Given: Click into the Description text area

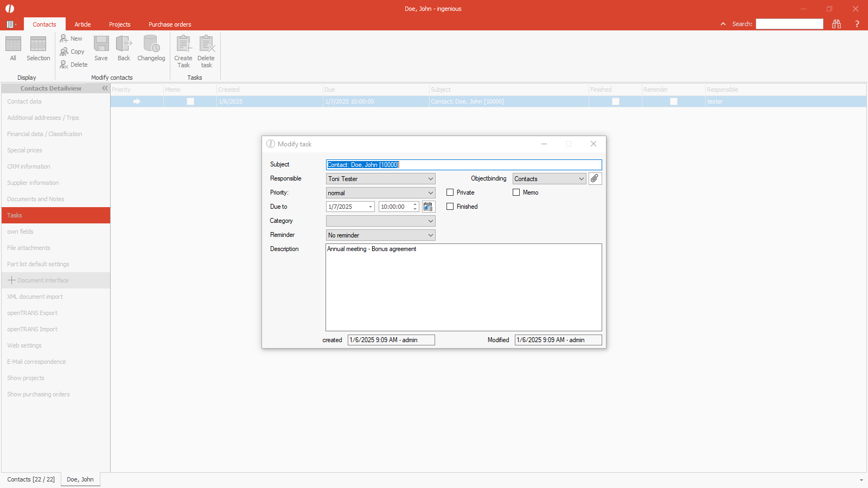Looking at the screenshot, I should (x=463, y=287).
